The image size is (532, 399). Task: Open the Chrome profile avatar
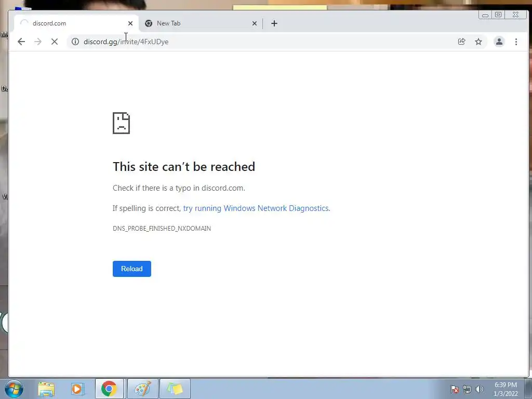499,42
